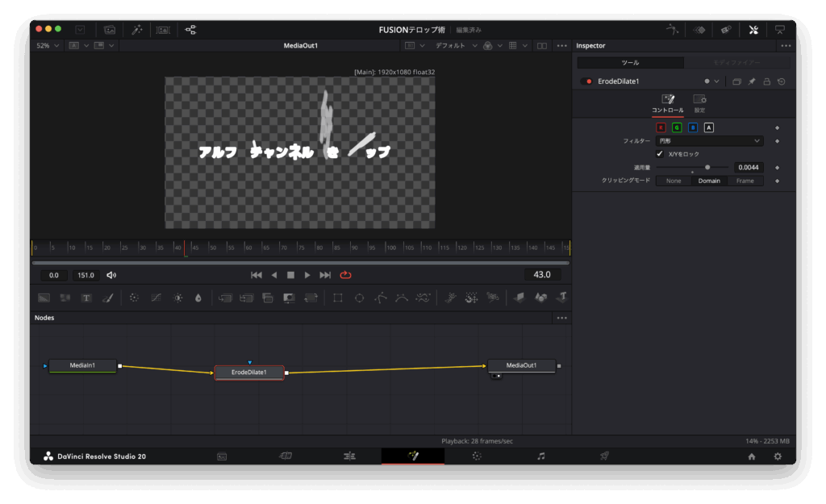This screenshot has width=826, height=504.
Task: Set clipping mode to None
Action: pos(674,181)
